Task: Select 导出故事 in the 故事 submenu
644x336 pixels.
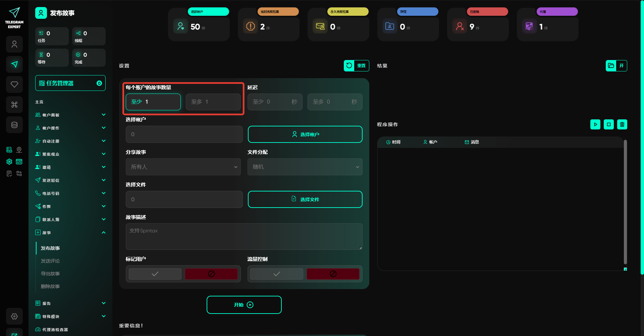Action: click(50, 274)
